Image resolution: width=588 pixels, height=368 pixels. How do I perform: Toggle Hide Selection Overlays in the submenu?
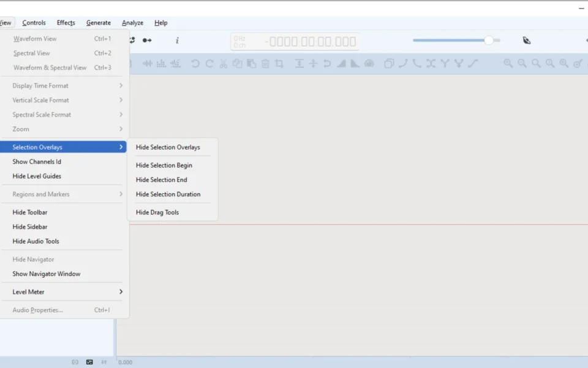(173, 147)
